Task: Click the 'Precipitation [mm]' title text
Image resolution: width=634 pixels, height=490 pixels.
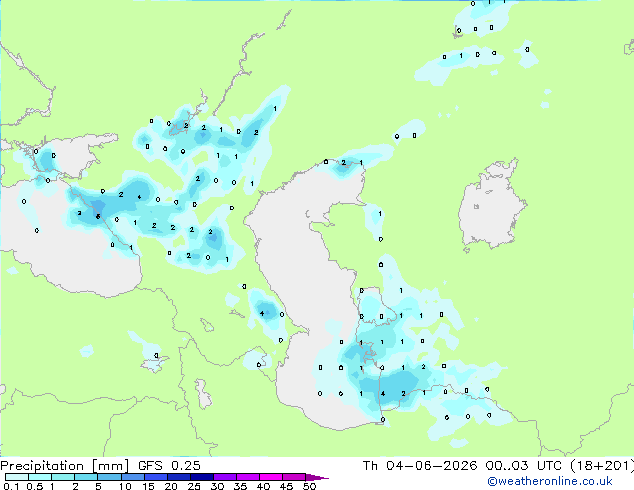Action: click(65, 466)
